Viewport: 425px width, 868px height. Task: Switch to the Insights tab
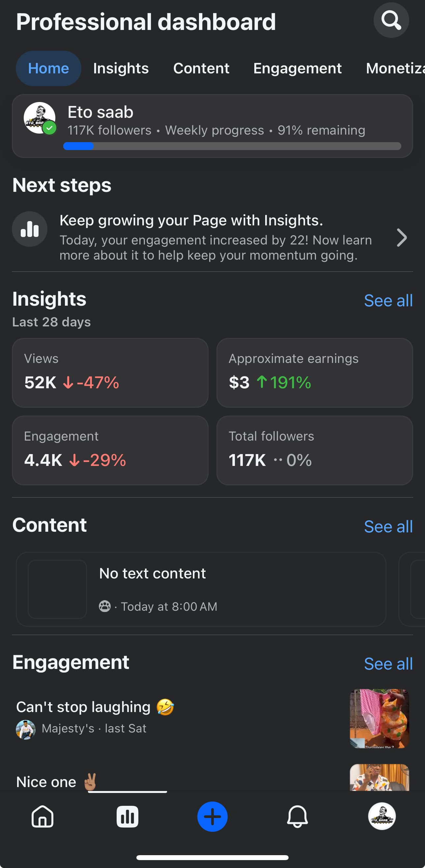point(121,68)
